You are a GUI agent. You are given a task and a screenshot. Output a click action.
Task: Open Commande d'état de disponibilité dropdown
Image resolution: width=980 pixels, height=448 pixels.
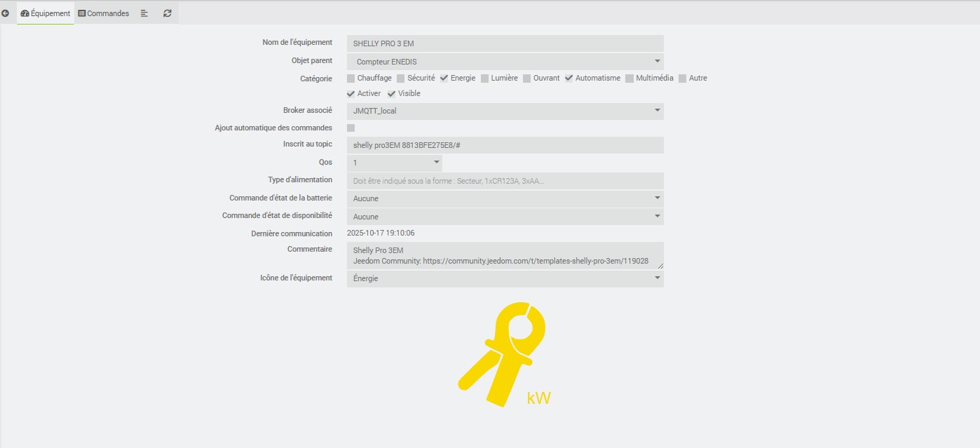505,217
